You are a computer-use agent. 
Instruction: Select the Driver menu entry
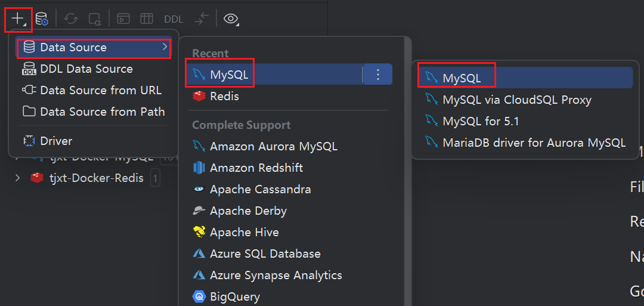click(93, 141)
